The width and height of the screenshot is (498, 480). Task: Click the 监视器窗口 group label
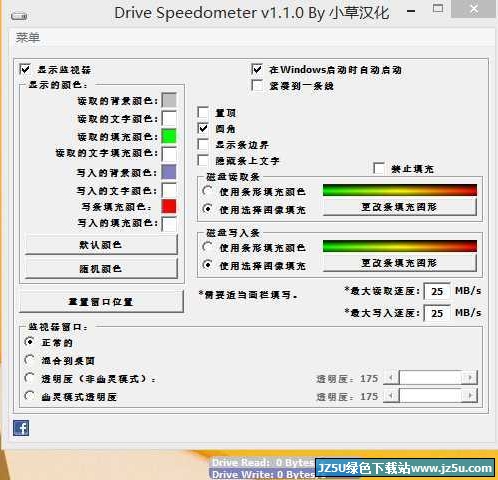pos(57,327)
